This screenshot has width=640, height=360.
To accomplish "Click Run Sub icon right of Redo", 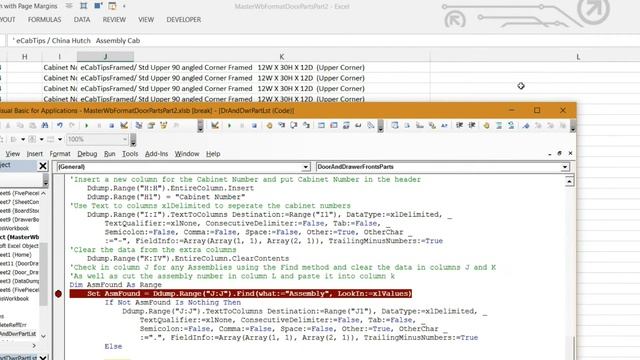I will 86,125.
